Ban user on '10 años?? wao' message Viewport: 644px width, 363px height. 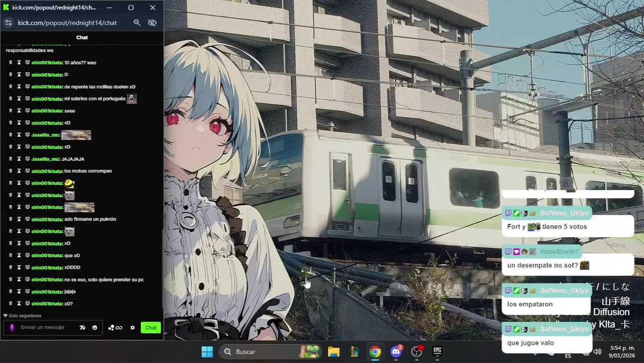pos(27,63)
